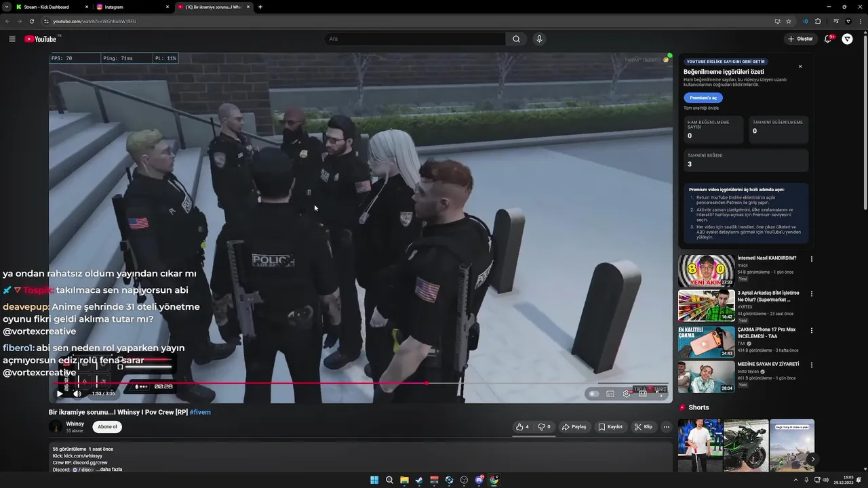Open the video player settings gear
The image size is (868, 488).
coord(627,393)
